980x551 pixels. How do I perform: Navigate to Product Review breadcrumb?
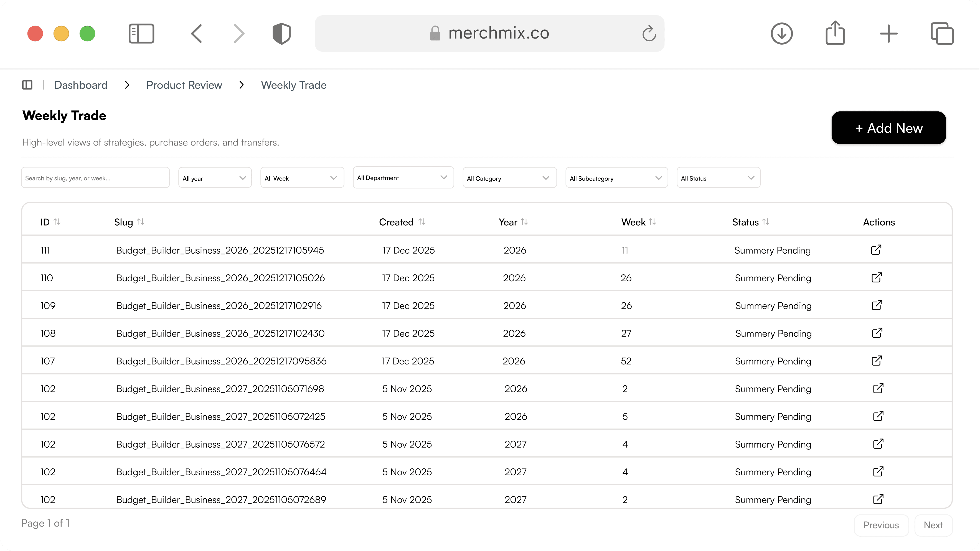click(x=184, y=85)
